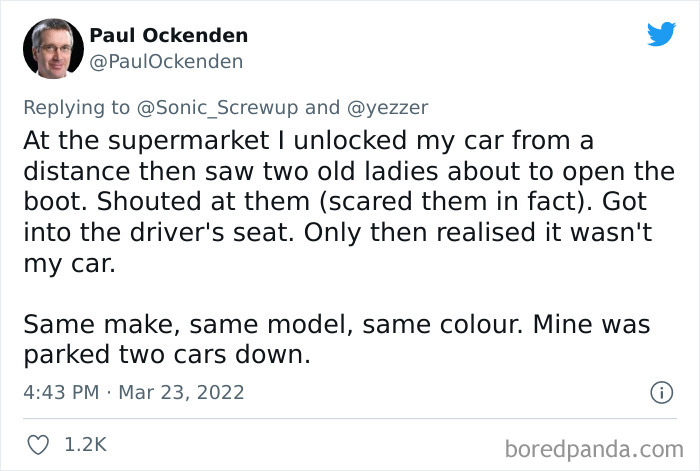The image size is (700, 471).
Task: Open the tweet info circle icon
Action: pyautogui.click(x=660, y=393)
